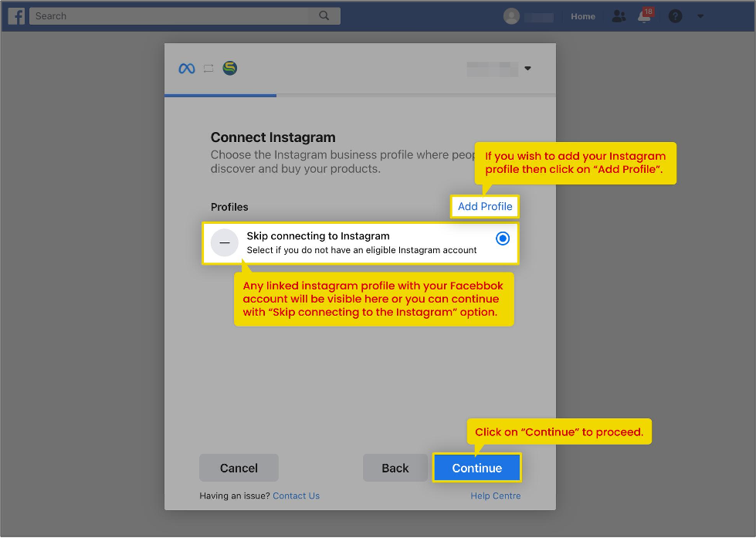Click the setup progress bar

point(360,96)
